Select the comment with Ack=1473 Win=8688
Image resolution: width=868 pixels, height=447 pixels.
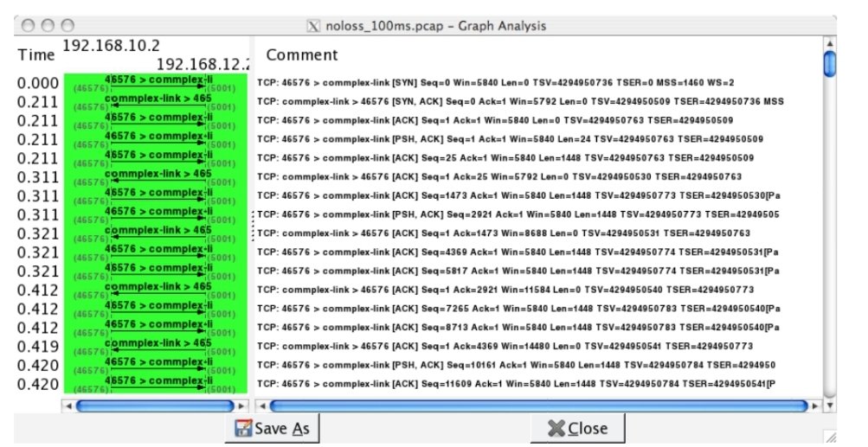click(504, 233)
